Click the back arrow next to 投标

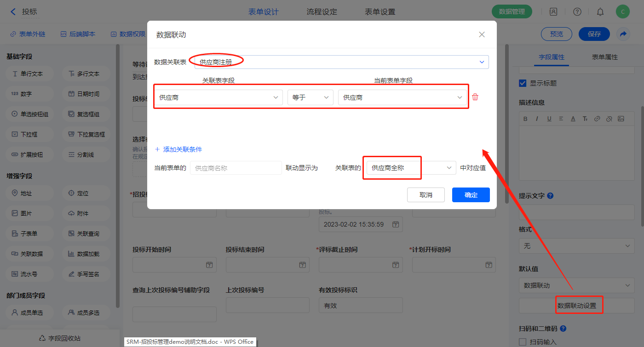point(13,12)
